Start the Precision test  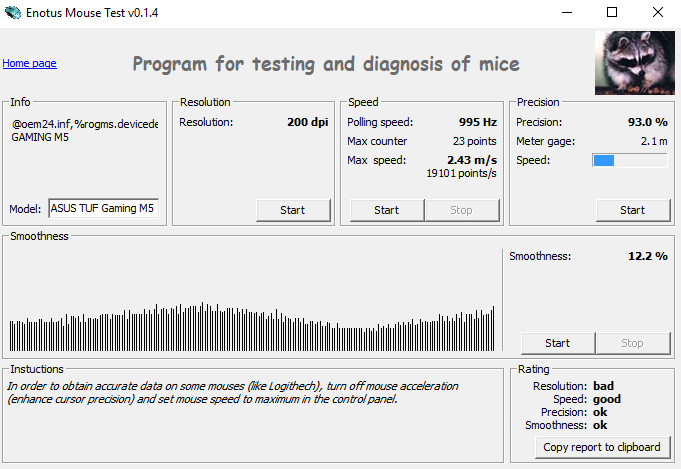[x=632, y=210]
